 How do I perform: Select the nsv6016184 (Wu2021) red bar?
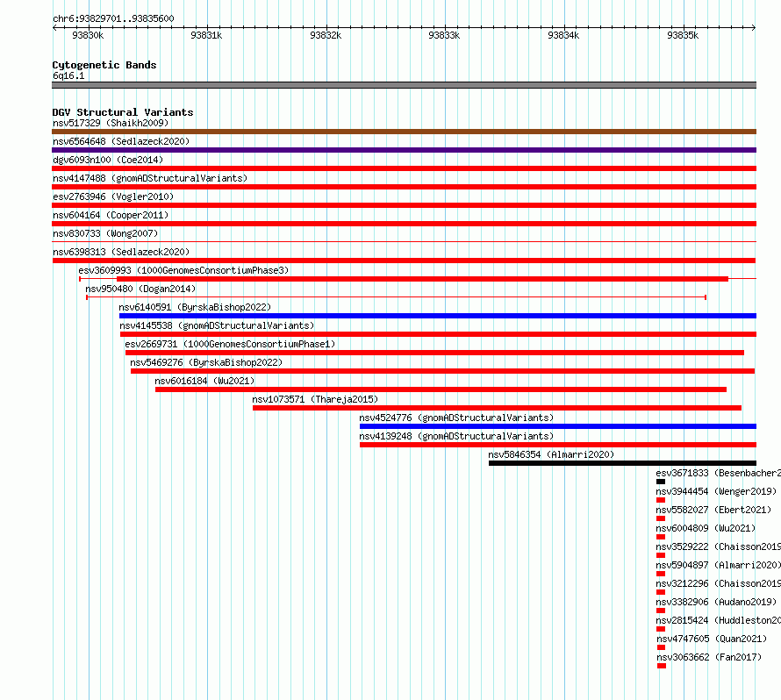point(441,389)
